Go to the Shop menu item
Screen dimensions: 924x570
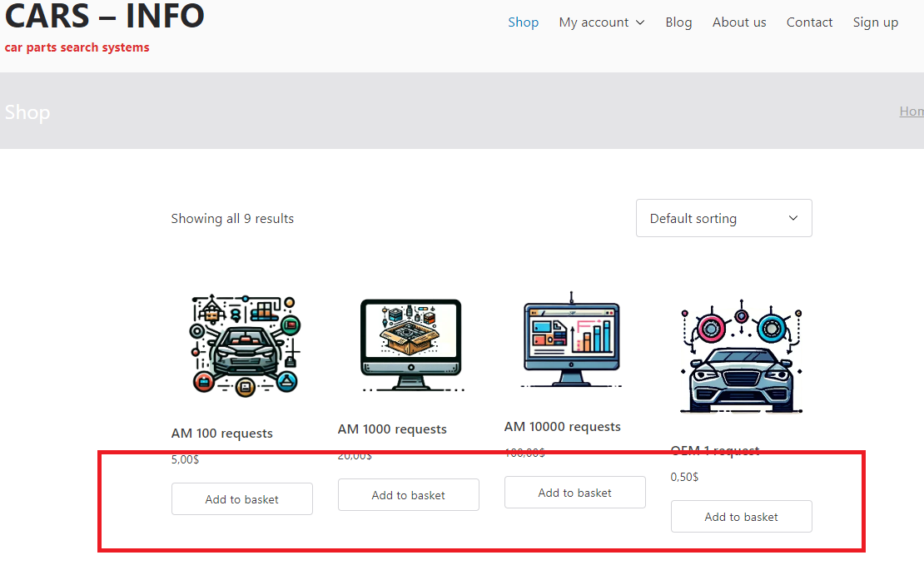(x=523, y=22)
